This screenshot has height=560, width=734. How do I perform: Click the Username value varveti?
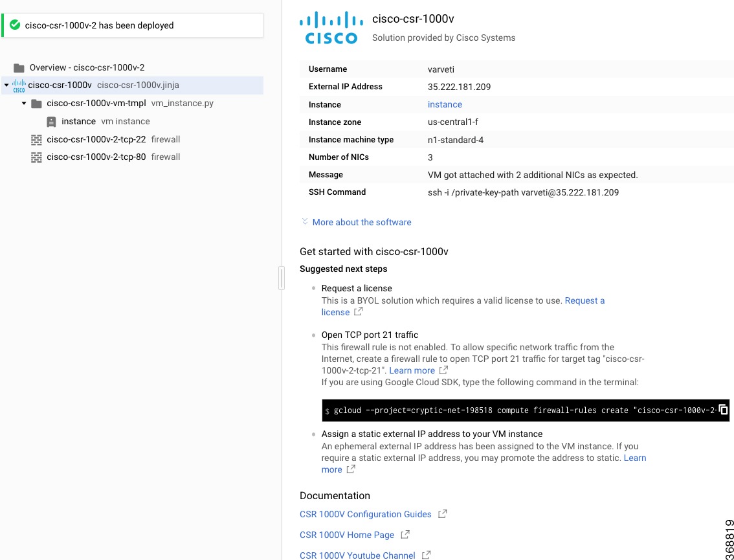coord(441,69)
